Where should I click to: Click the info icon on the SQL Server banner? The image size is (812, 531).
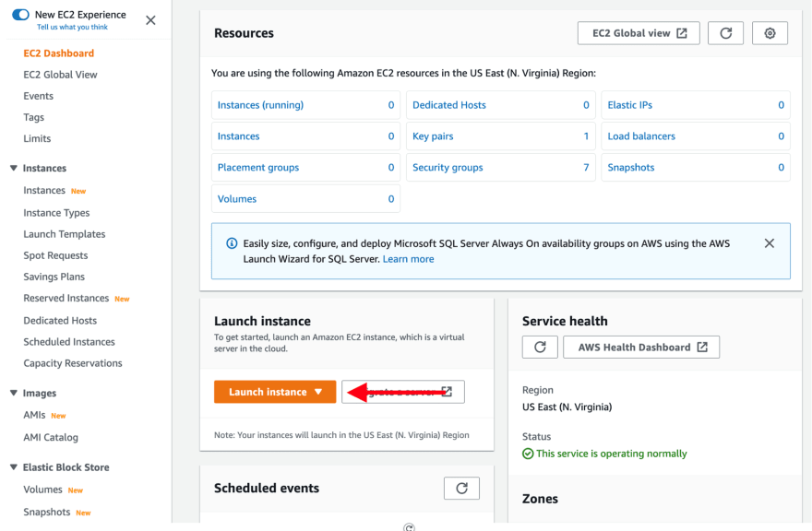point(232,242)
